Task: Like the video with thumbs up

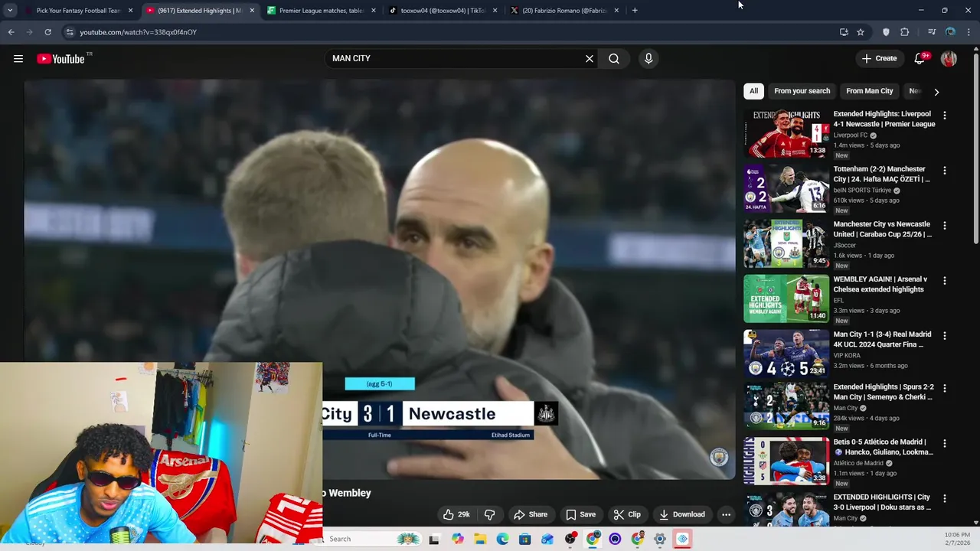Action: tap(457, 514)
